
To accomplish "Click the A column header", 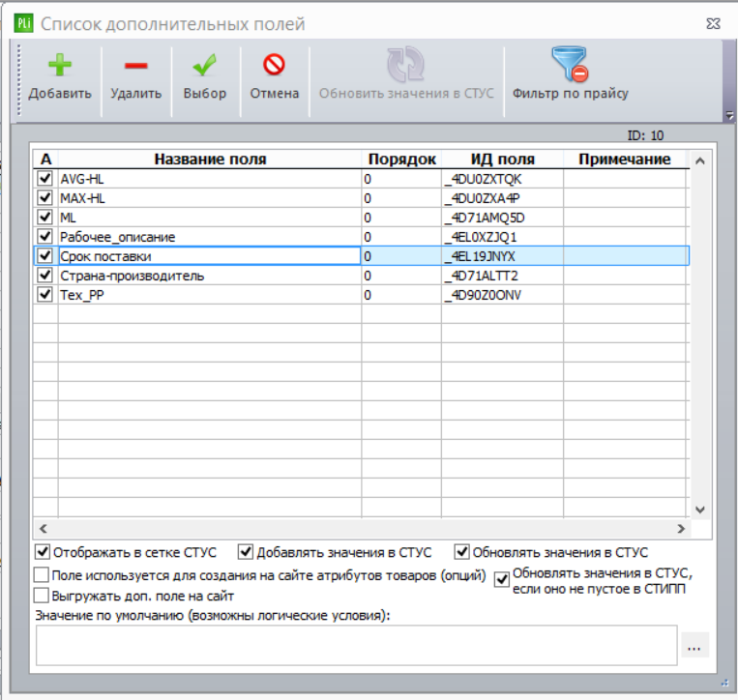I will tap(45, 159).
